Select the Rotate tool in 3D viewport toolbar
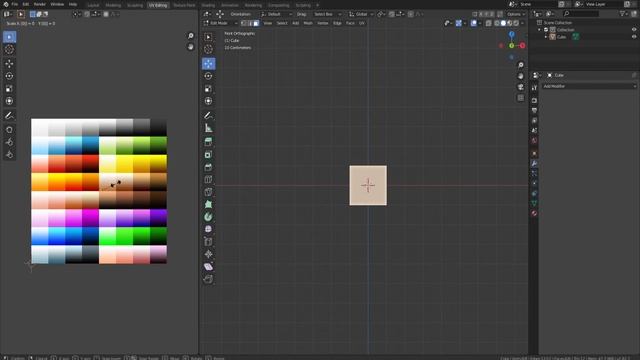 (208, 76)
